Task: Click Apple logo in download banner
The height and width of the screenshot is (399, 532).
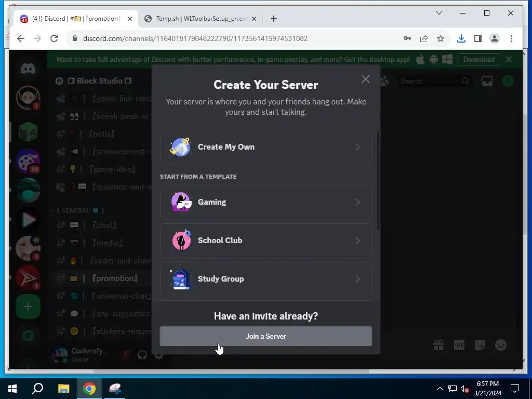Action: [420, 59]
